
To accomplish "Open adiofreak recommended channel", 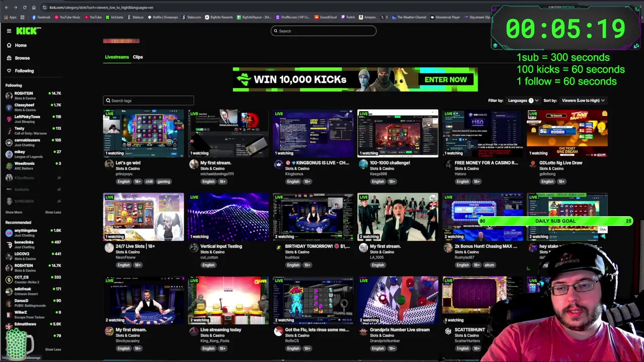I will [x=33, y=291].
